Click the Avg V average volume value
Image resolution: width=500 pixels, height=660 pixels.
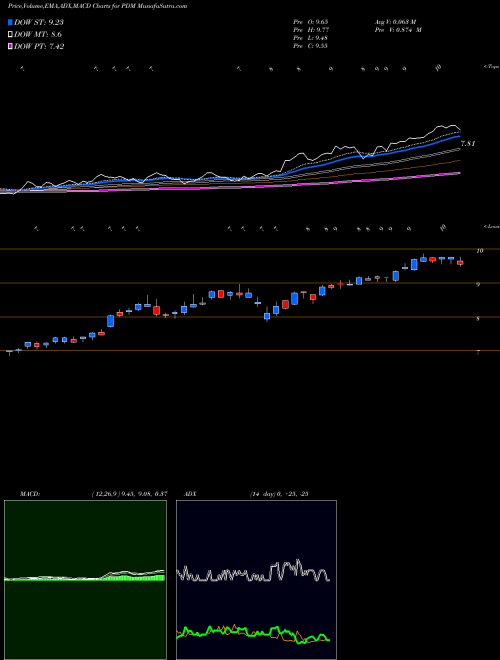click(395, 21)
